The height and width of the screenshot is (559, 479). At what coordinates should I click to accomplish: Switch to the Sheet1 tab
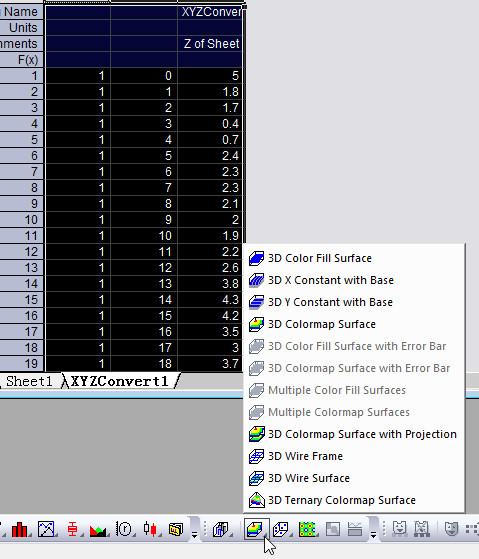29,381
